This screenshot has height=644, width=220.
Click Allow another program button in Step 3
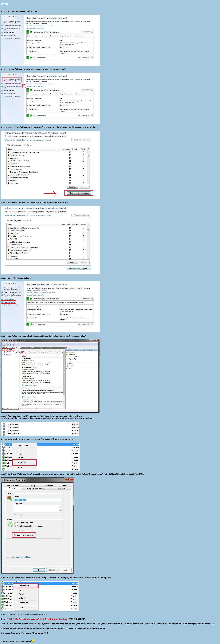click(79, 193)
